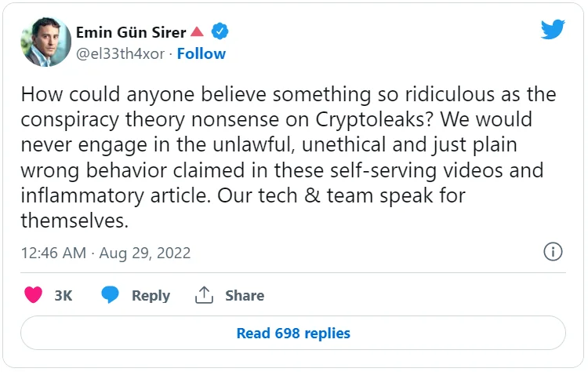Image resolution: width=588 pixels, height=372 pixels.
Task: Click the Reply text label
Action: pyautogui.click(x=151, y=295)
